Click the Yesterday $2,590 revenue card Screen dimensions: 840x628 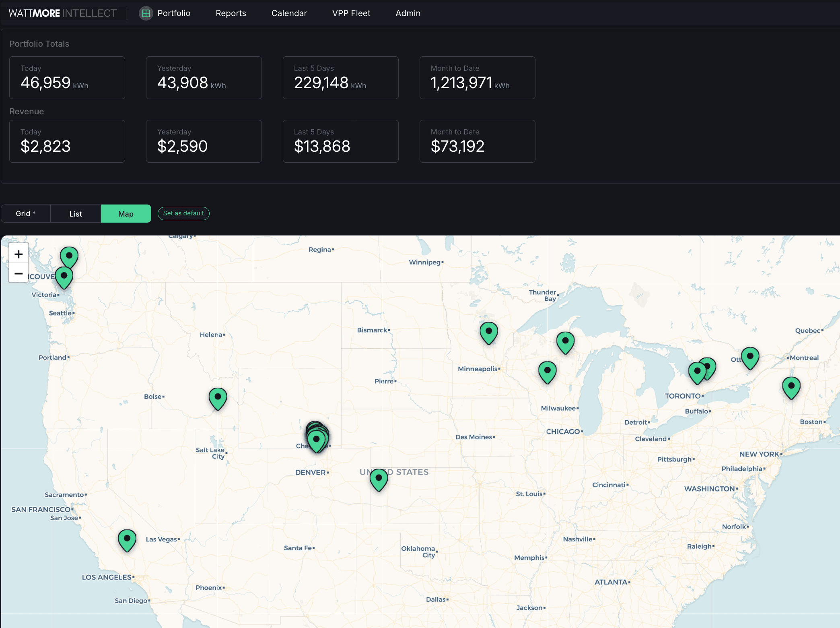tap(204, 141)
